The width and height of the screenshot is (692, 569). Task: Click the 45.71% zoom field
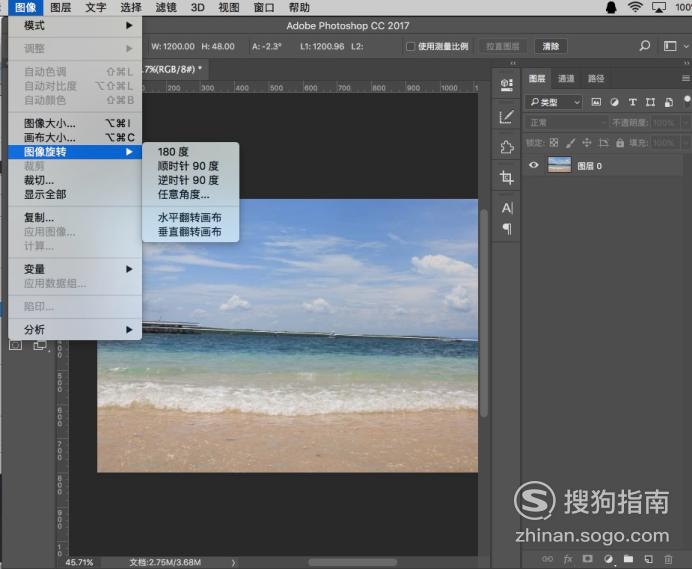pyautogui.click(x=79, y=562)
